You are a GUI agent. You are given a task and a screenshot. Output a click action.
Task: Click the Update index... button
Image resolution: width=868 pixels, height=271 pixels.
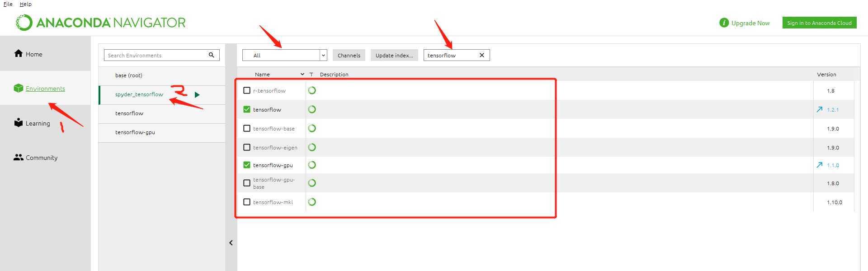click(x=394, y=55)
